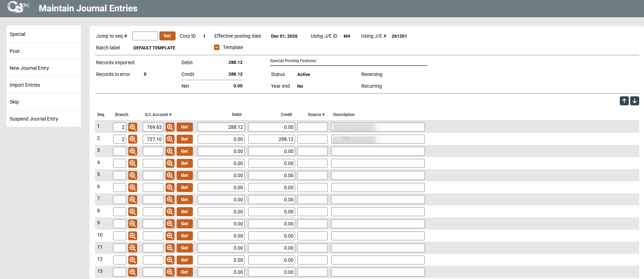The width and height of the screenshot is (644, 279).
Task: Click G/L account lookup icon in row 8
Action: click(170, 212)
